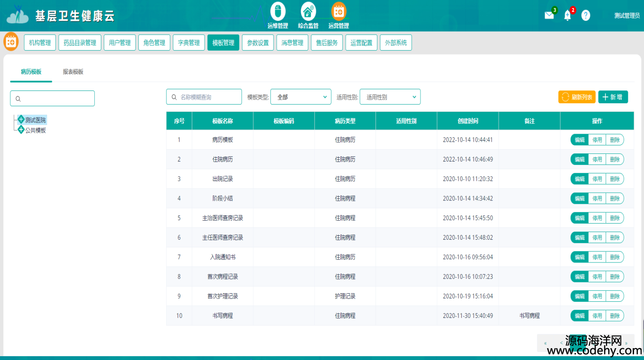Open the 用户管理 menu
Image resolution: width=644 pixels, height=360 pixels.
click(x=120, y=43)
